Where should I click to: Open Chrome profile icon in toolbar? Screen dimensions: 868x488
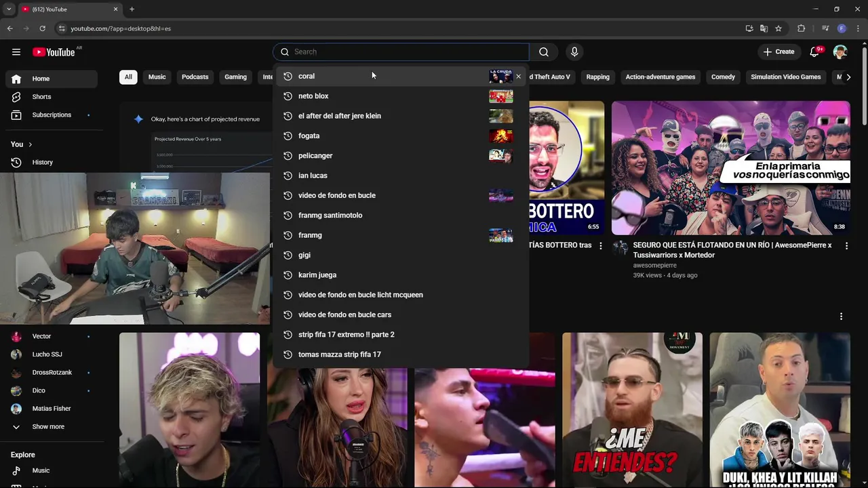842,28
